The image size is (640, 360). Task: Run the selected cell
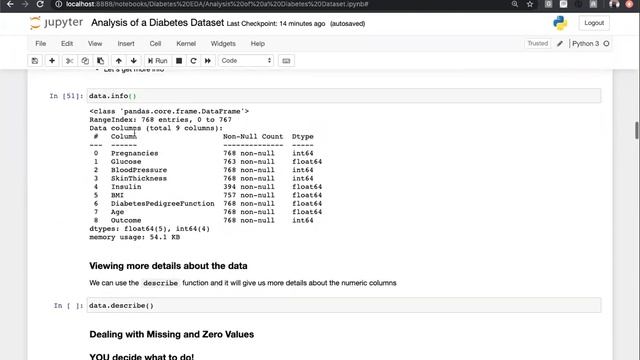click(158, 61)
